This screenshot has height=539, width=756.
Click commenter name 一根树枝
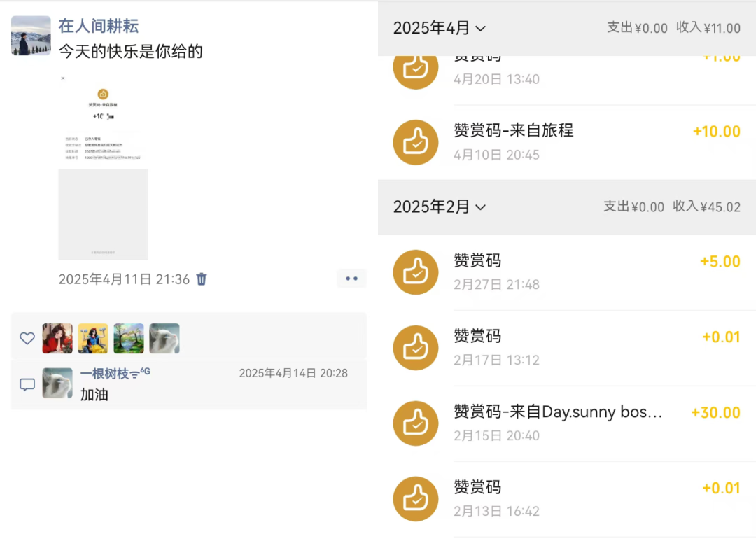(105, 374)
